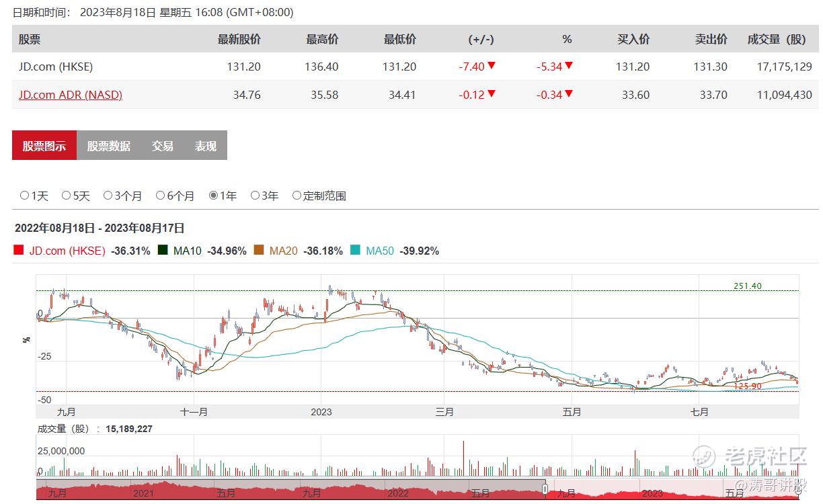The image size is (823, 504).
Task: Click the red down arrow beside -0.34
Action: 569,94
